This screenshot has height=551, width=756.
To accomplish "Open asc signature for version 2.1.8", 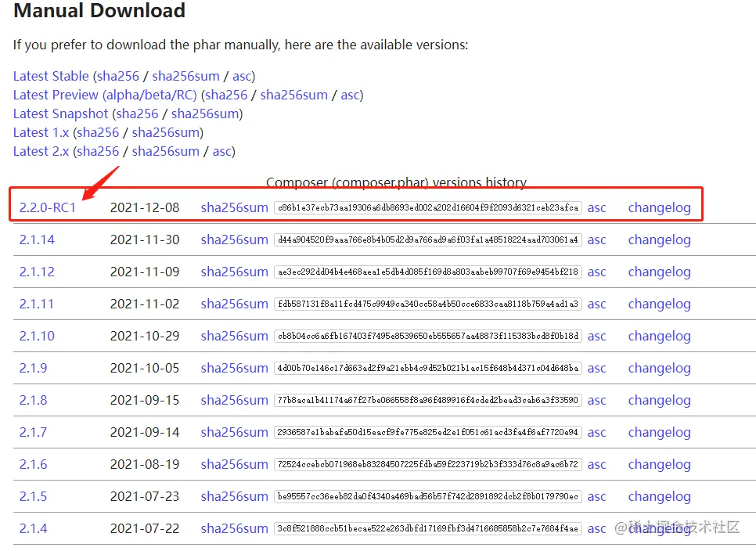I will (597, 400).
